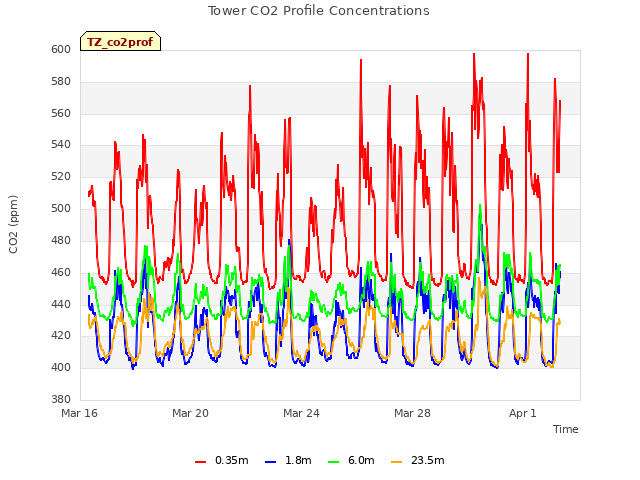The height and width of the screenshot is (480, 640).
Task: Click the Mar 28 x-axis tick label
Action: coord(412,413)
